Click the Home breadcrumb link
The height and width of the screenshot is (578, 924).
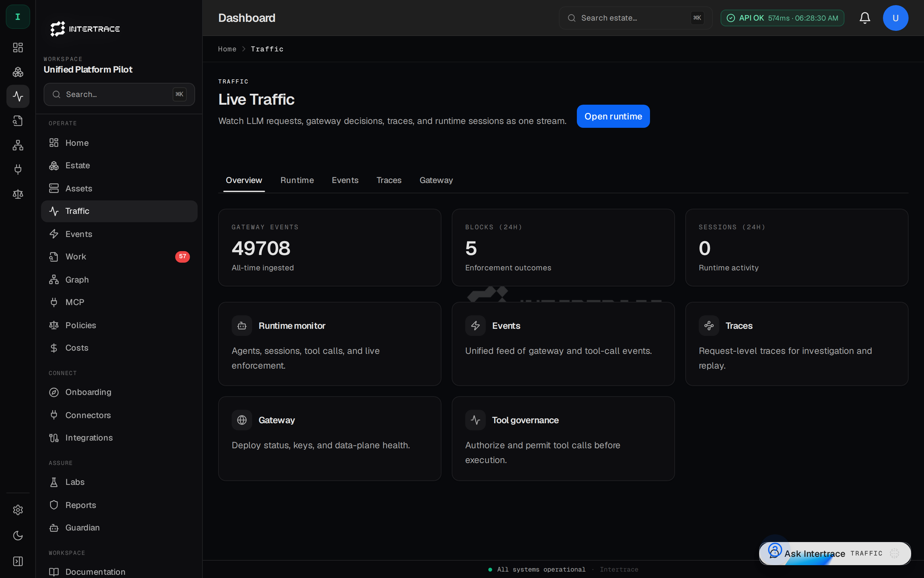[227, 49]
